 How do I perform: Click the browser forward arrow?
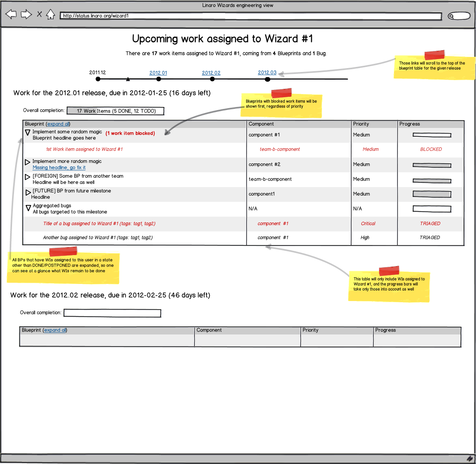(x=26, y=15)
